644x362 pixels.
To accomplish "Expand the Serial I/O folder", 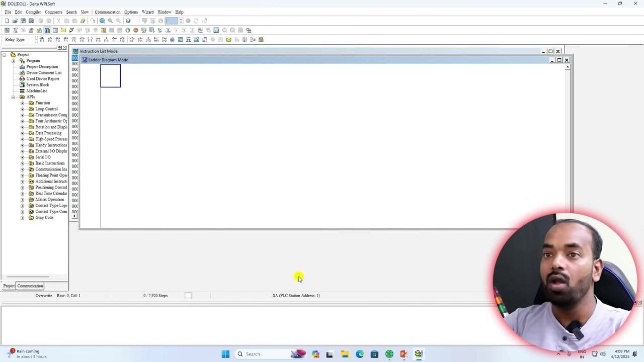I will [x=22, y=157].
